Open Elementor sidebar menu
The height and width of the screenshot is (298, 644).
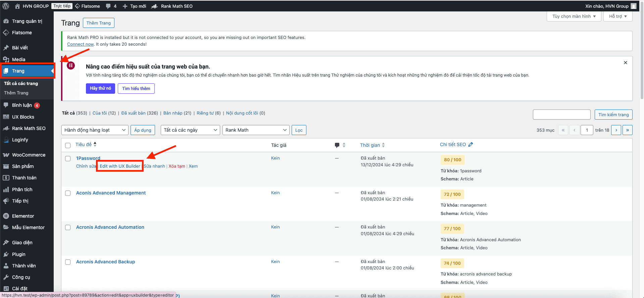pyautogui.click(x=27, y=216)
